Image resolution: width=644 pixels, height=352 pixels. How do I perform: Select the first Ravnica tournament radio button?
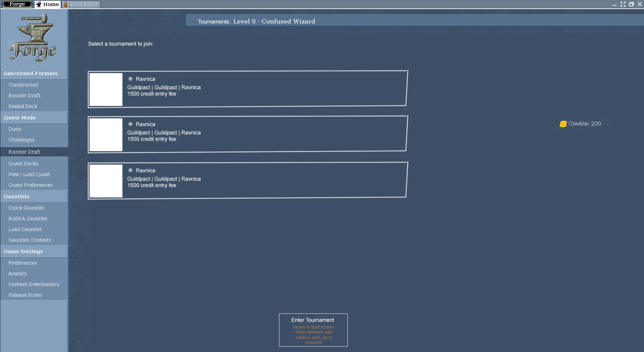[130, 79]
